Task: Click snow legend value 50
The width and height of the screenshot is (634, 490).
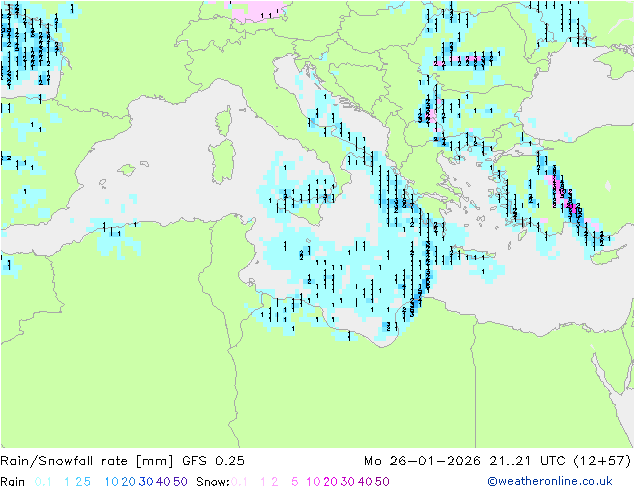Action: tap(382, 482)
